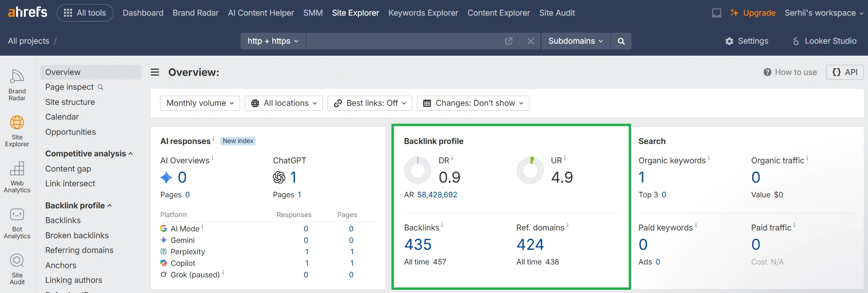Select Site structure in the sidebar
The width and height of the screenshot is (868, 293).
pyautogui.click(x=70, y=102)
